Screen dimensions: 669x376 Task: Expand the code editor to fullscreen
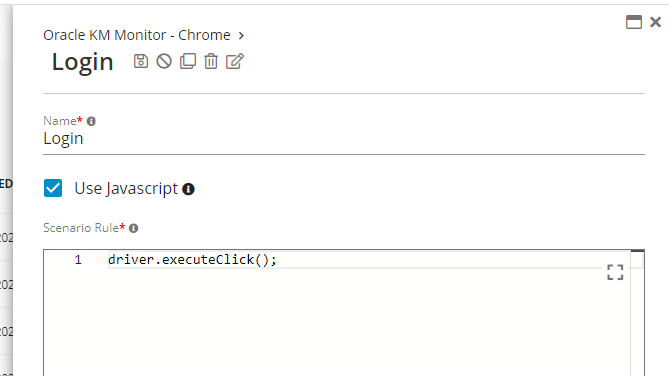pyautogui.click(x=615, y=272)
